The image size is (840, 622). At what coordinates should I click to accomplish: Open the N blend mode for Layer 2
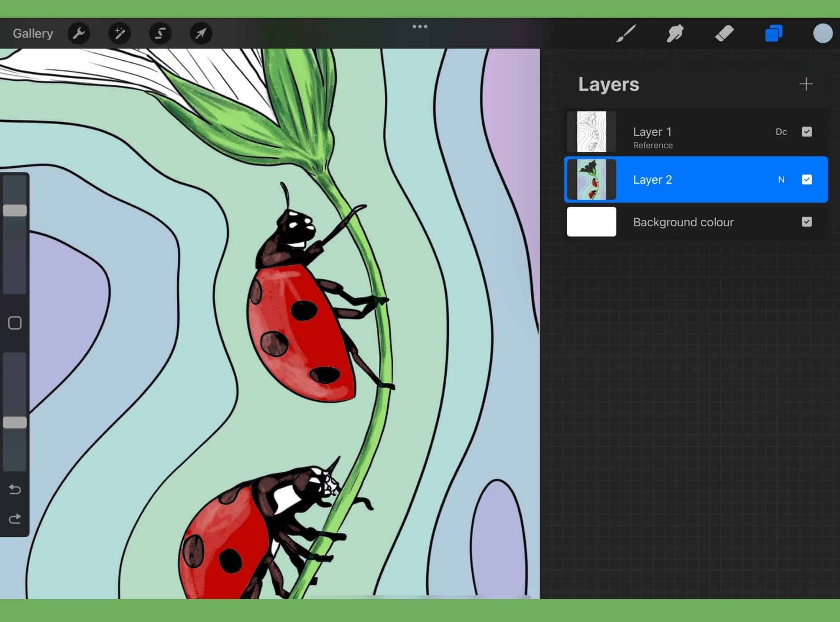(x=781, y=180)
